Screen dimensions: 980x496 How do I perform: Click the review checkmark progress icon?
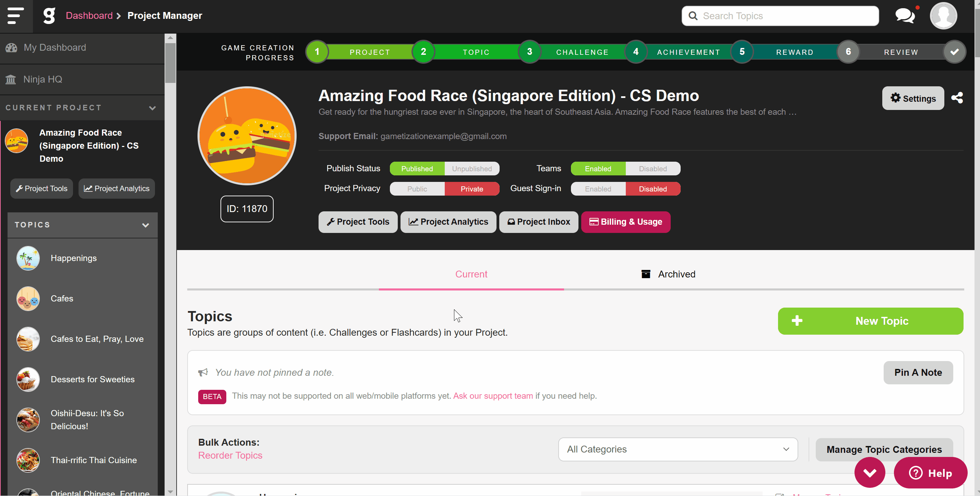pyautogui.click(x=955, y=52)
